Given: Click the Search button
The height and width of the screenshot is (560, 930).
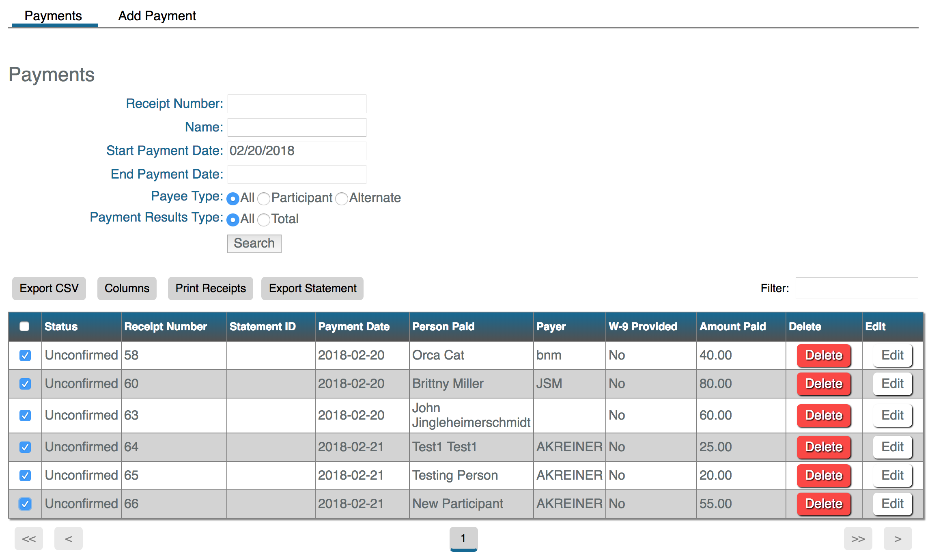Looking at the screenshot, I should point(254,243).
